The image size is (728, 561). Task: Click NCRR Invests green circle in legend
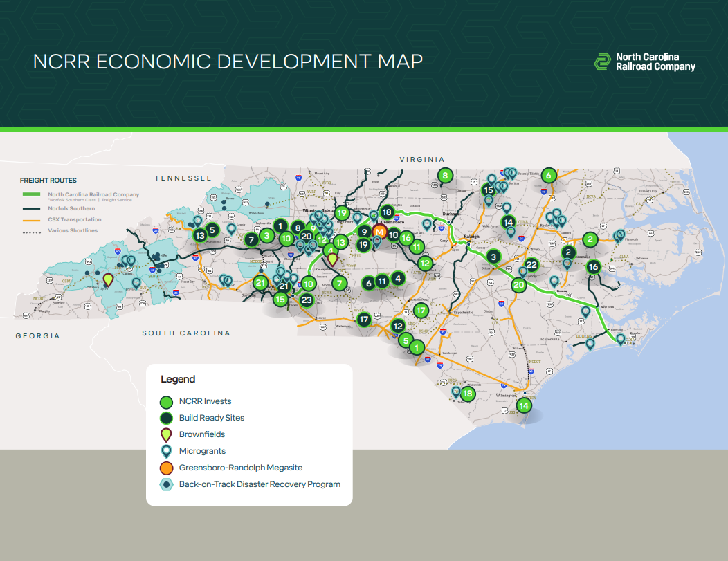166,401
